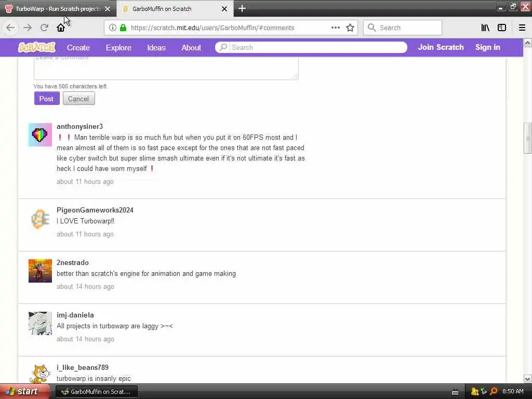This screenshot has height=399, width=532.
Task: Focus the browser Search box
Action: click(403, 28)
